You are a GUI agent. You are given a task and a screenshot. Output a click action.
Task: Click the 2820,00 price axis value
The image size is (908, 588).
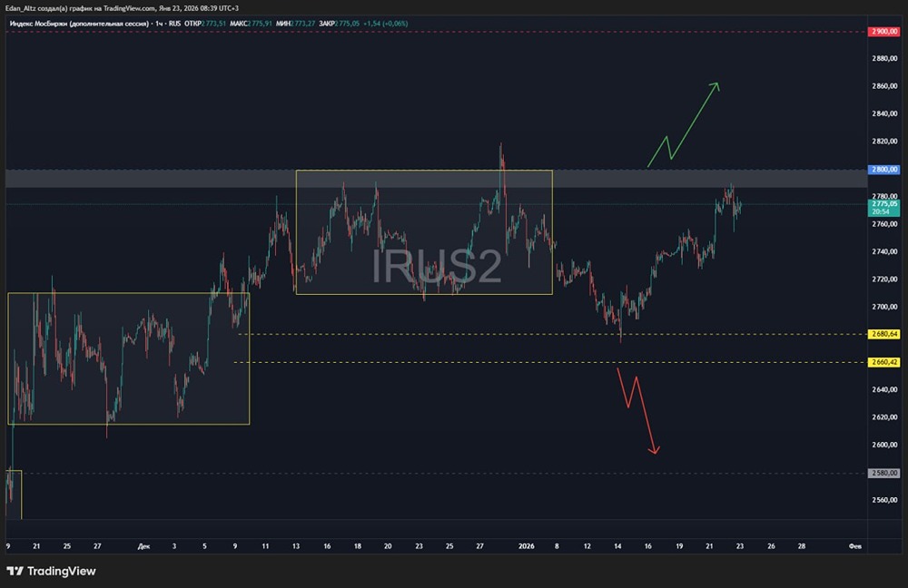tap(884, 142)
